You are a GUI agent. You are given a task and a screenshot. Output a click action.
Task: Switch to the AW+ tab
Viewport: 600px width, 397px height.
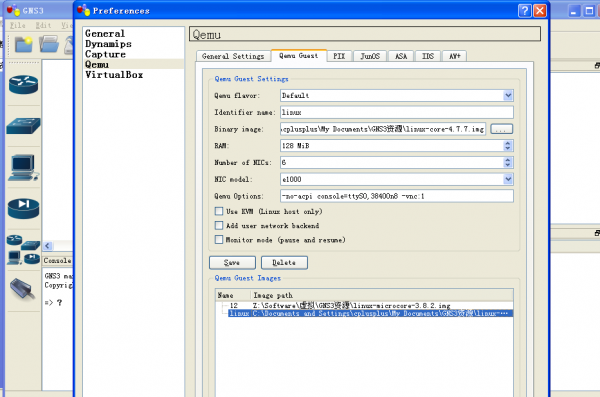[455, 56]
